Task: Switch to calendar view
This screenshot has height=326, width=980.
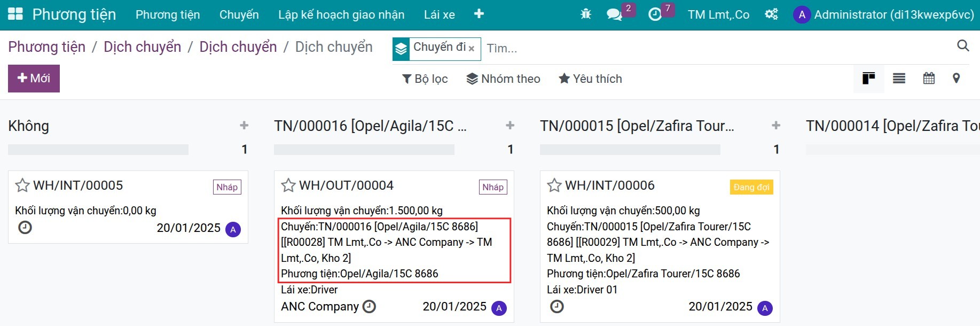Action: tap(929, 79)
